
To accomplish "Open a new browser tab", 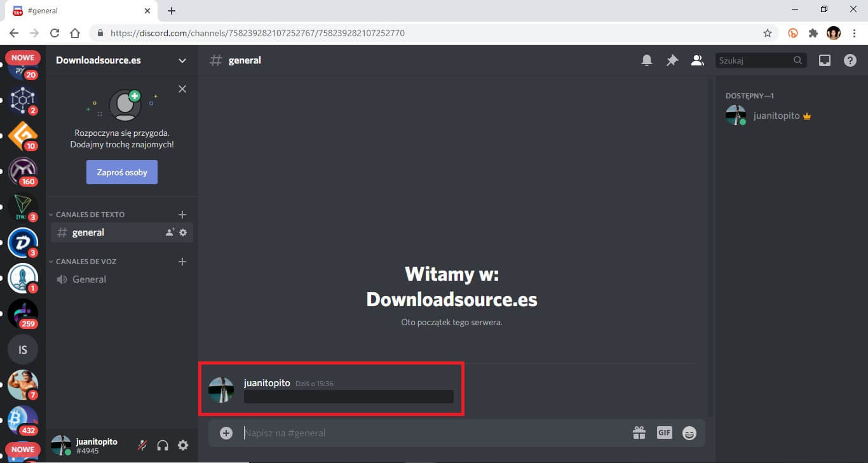I will tap(172, 11).
